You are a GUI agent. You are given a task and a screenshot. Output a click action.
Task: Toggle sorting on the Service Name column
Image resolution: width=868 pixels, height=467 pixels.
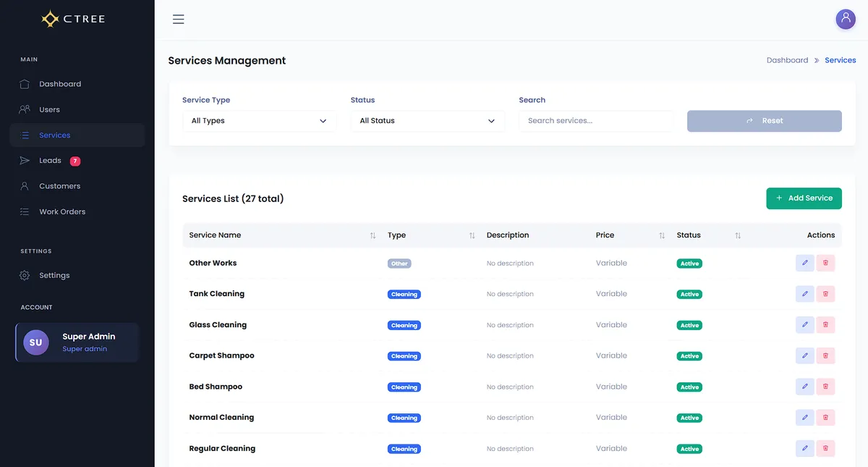tap(373, 235)
